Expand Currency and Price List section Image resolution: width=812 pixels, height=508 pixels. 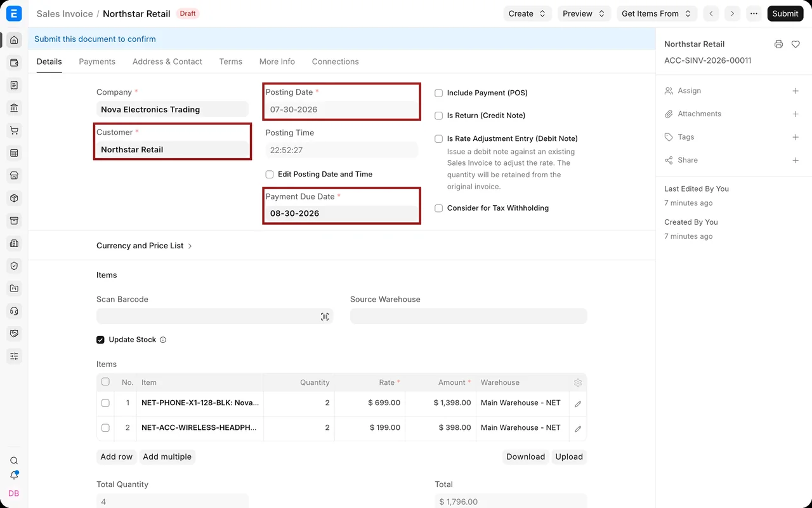point(144,246)
